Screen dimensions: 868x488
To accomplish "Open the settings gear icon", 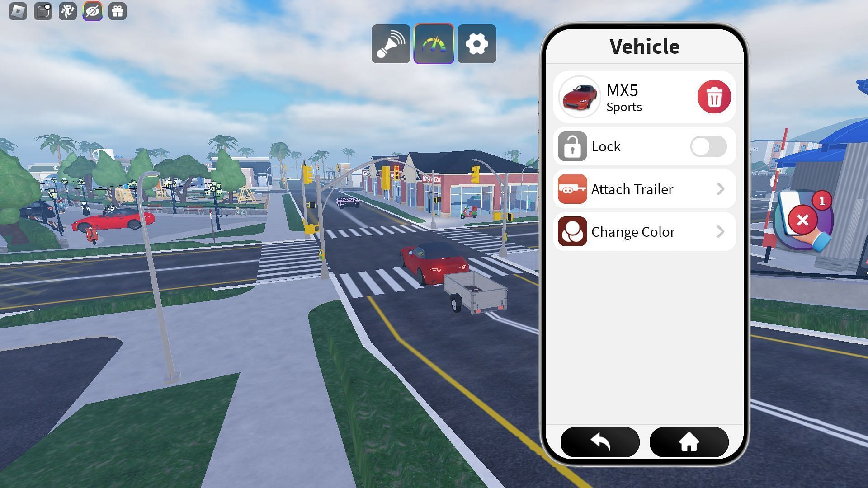I will 477,43.
